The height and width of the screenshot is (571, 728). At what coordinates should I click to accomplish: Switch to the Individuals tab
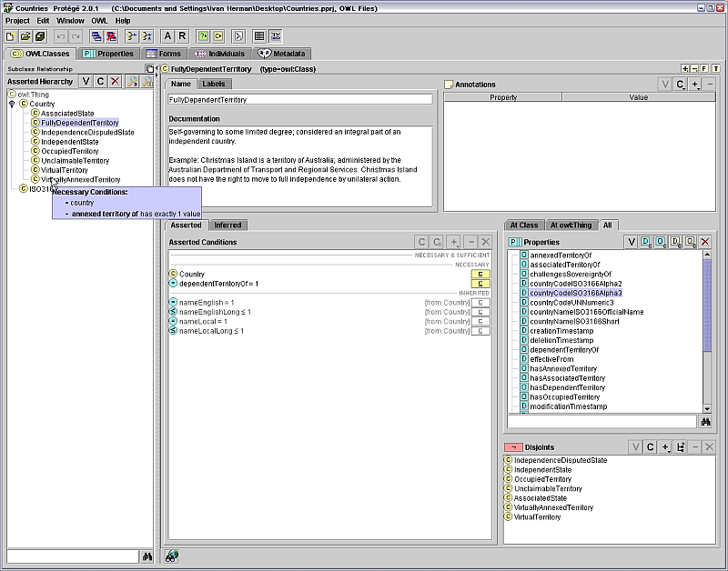(x=219, y=54)
